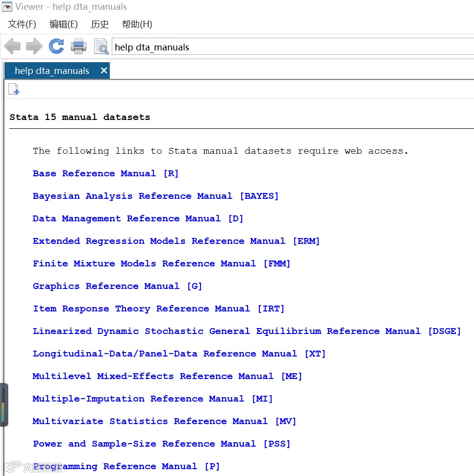Image resolution: width=474 pixels, height=476 pixels.
Task: Open Longitudinal-Data/Panel-Data Reference Manual [XT]
Action: [x=179, y=354]
